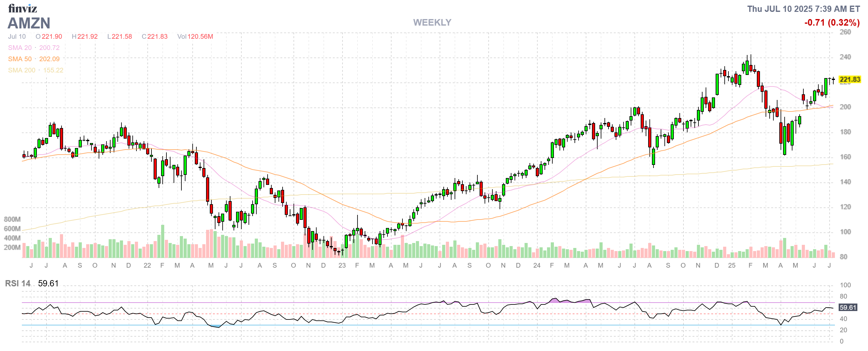Click the '24' year marker on the time axis
The image size is (868, 351).
[537, 265]
